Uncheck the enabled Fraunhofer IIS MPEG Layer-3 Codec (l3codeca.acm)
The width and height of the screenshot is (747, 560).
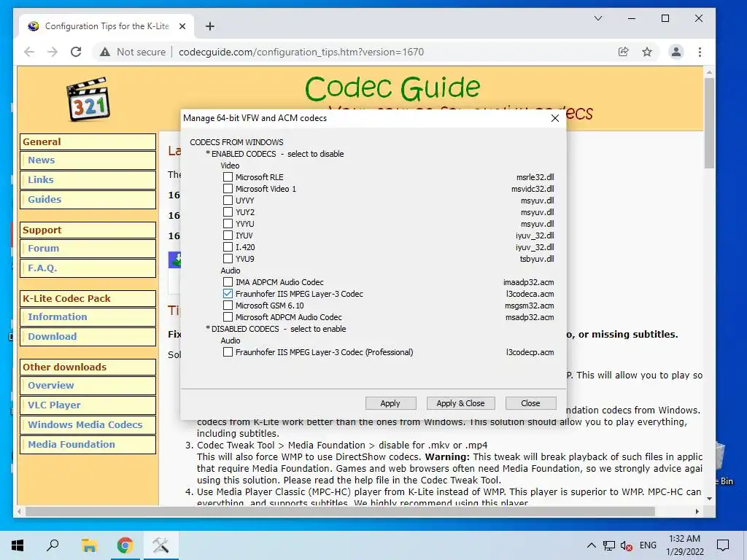tap(228, 294)
